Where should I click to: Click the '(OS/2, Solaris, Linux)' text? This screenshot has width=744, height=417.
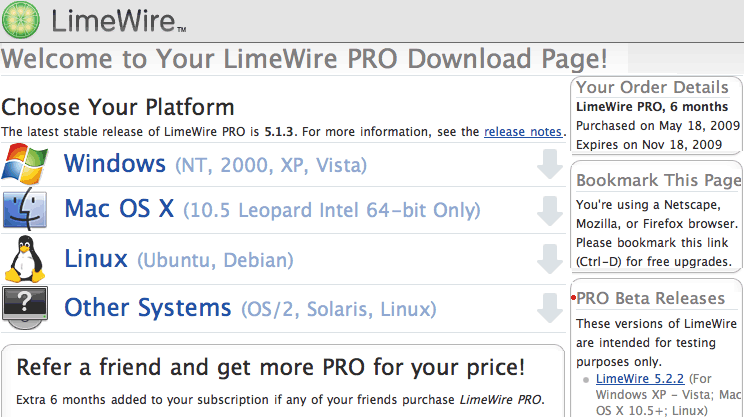pos(338,309)
